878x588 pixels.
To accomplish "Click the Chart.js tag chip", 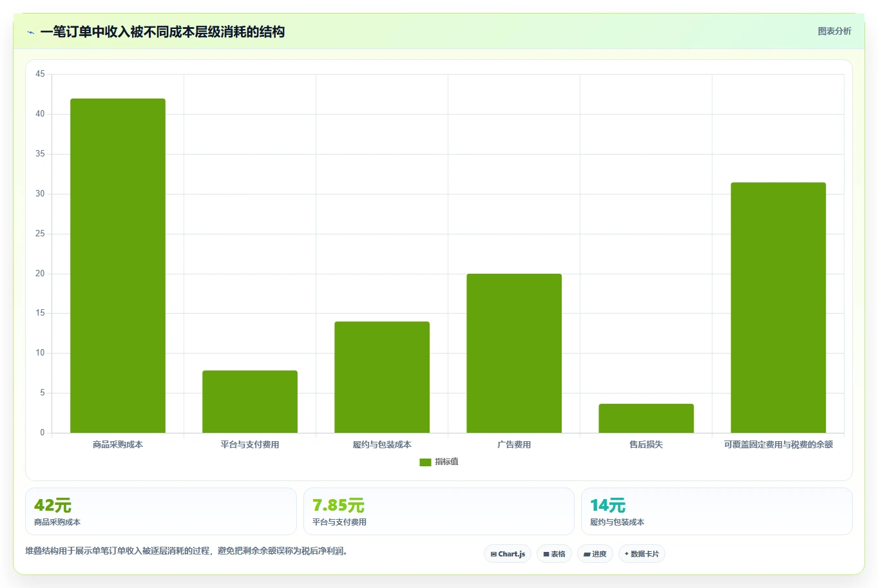I will pos(508,554).
